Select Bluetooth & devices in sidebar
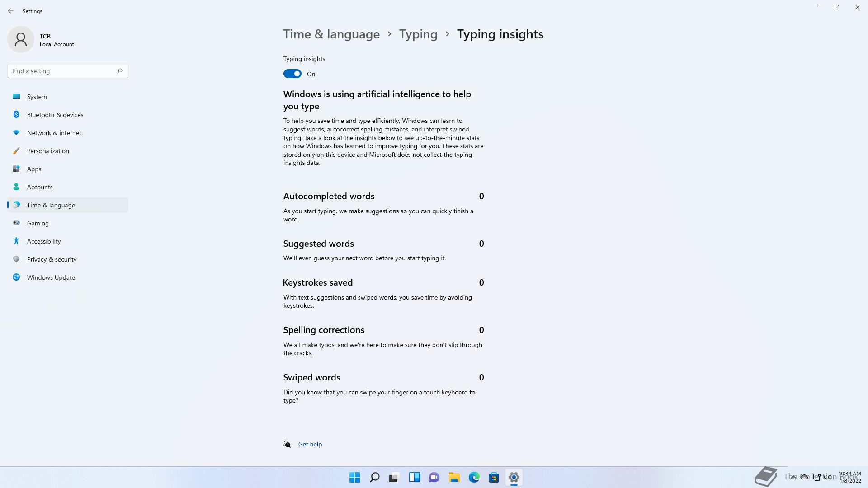868x488 pixels. click(68, 114)
